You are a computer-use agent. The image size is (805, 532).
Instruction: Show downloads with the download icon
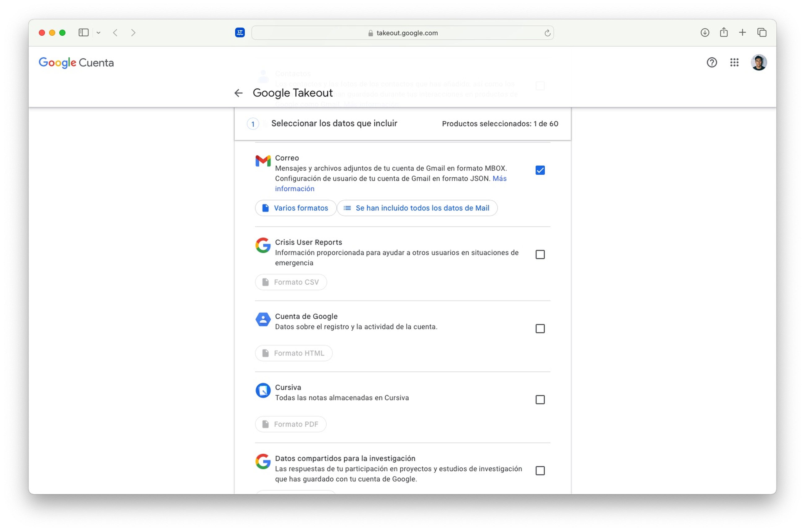point(705,32)
